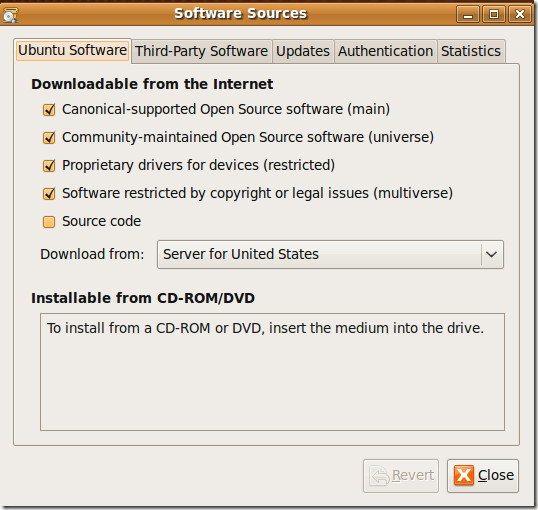Image resolution: width=538 pixels, height=510 pixels.
Task: Toggle Community-maintained software (universe) checkbox
Action: pyautogui.click(x=49, y=138)
